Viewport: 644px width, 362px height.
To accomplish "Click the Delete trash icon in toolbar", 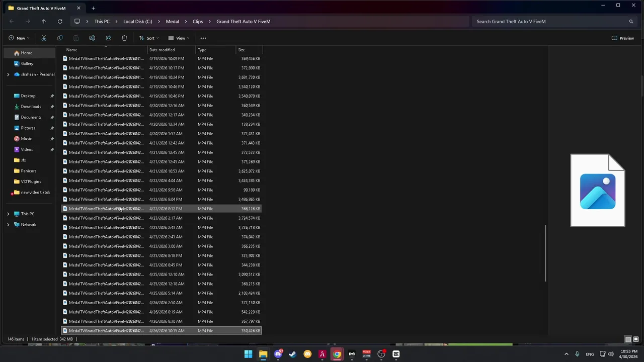I will pyautogui.click(x=124, y=38).
